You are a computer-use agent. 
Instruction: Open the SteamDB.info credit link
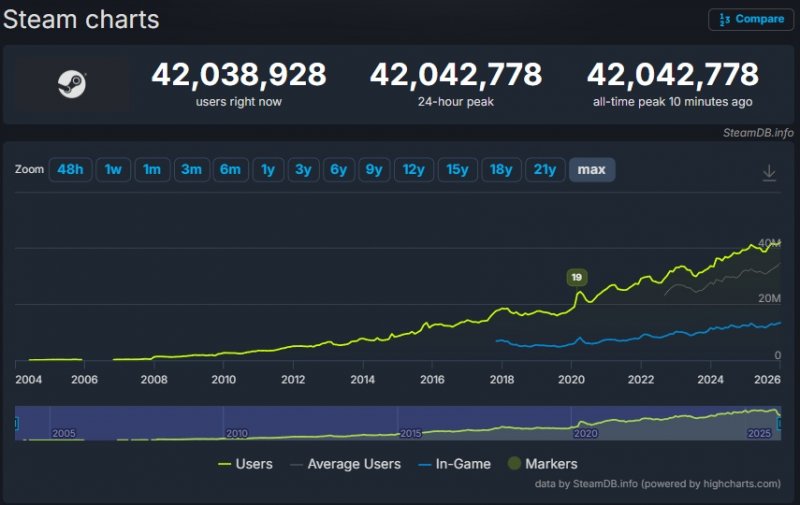pyautogui.click(x=758, y=133)
